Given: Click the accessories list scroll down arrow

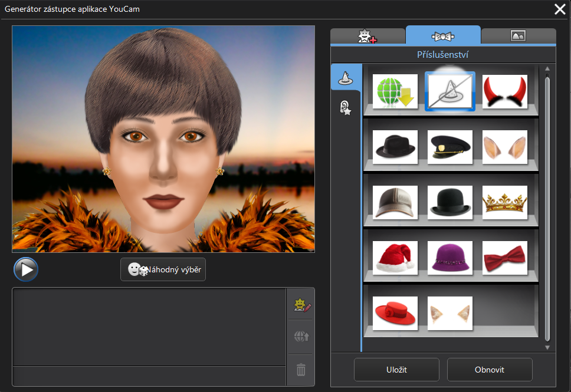Looking at the screenshot, I should click(547, 348).
